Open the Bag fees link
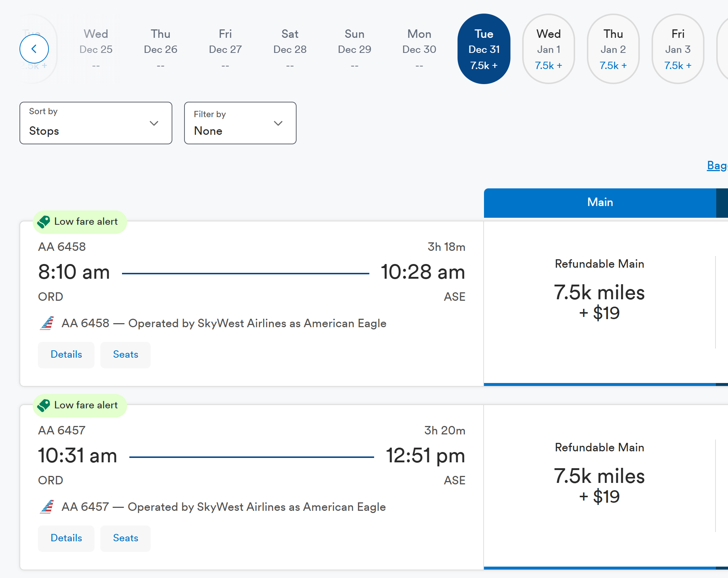Viewport: 728px width, 578px height. 717,165
